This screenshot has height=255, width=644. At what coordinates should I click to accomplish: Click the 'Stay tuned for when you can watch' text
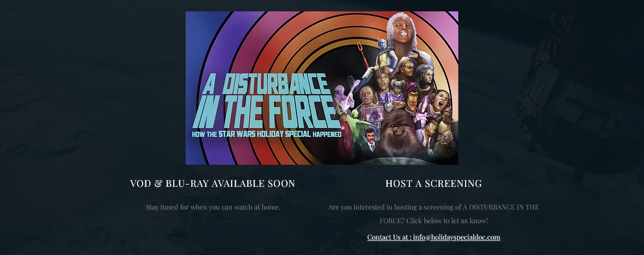tap(213, 207)
